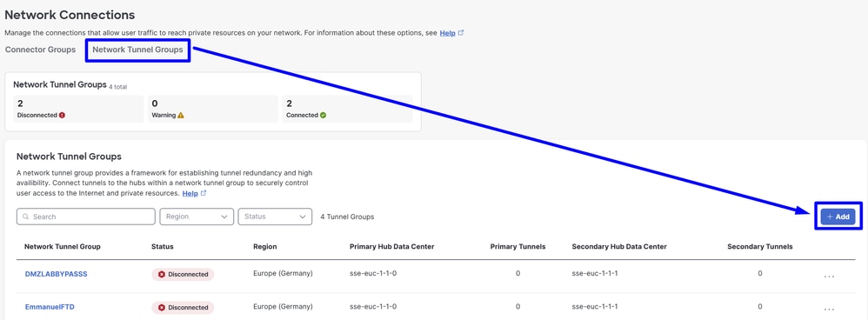
Task: Open more actions for EmmanuelFTD row
Action: tap(829, 310)
